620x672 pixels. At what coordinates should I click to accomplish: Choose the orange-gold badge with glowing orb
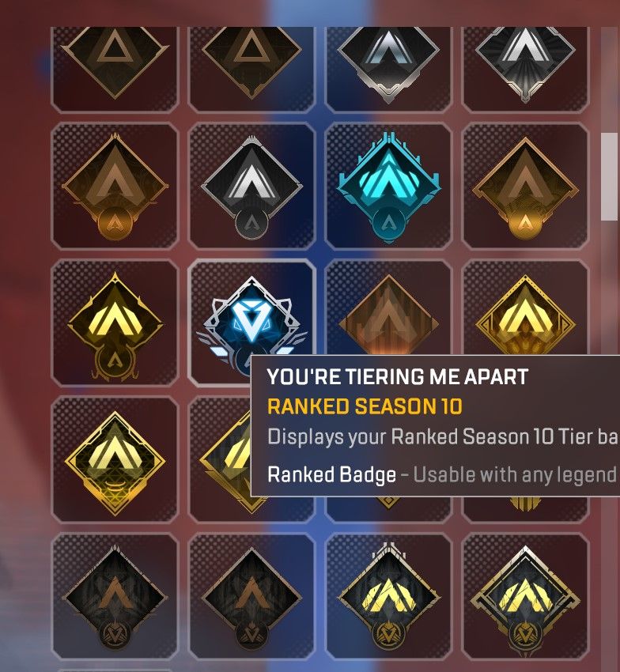click(525, 186)
